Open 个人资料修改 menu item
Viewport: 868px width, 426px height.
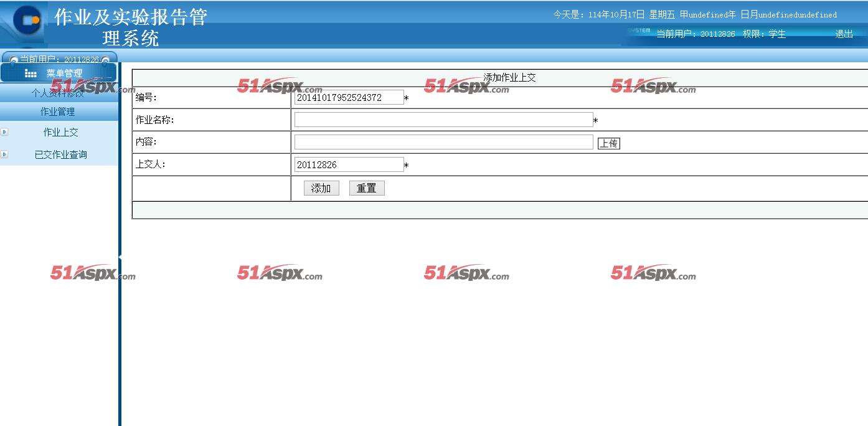(x=57, y=93)
